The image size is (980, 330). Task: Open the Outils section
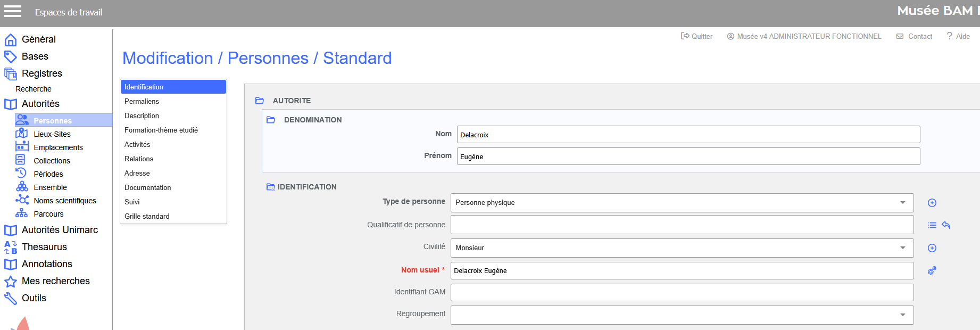coord(34,298)
